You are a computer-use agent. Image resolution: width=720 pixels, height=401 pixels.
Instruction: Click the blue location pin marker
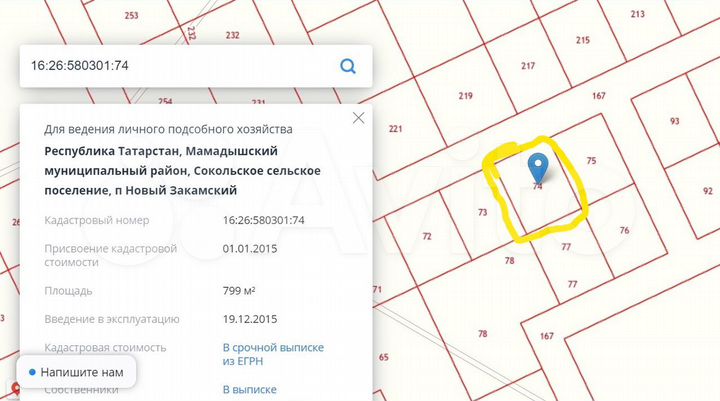538,169
